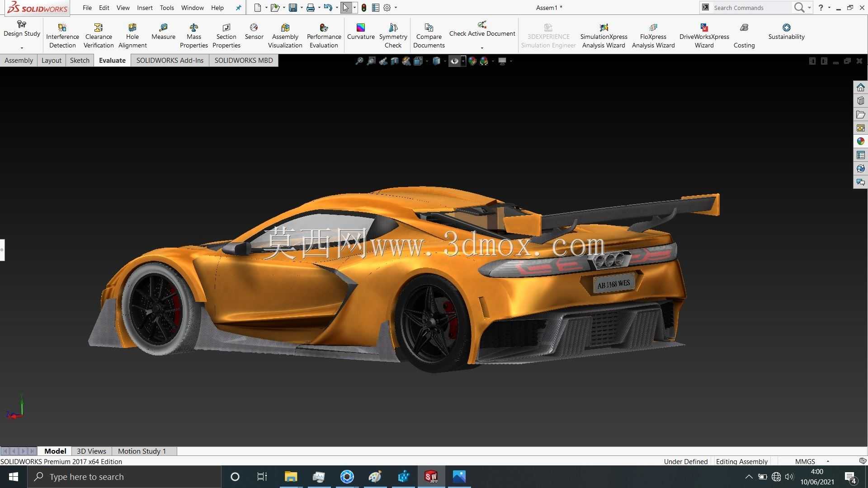Toggle Section View in viewport toolbar
868x488 pixels.
pos(395,61)
